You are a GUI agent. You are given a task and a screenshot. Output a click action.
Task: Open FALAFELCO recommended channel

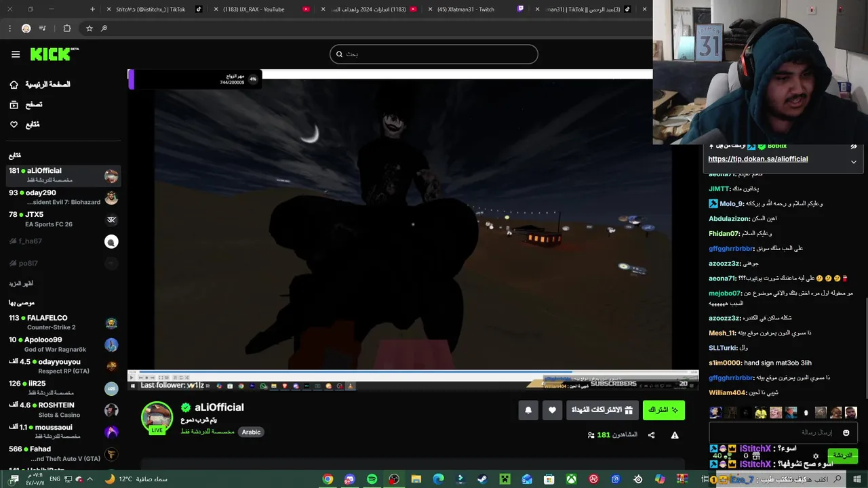pos(63,322)
